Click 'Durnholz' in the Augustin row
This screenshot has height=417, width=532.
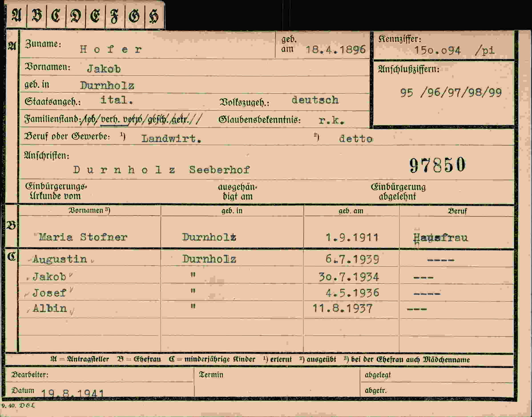point(209,259)
